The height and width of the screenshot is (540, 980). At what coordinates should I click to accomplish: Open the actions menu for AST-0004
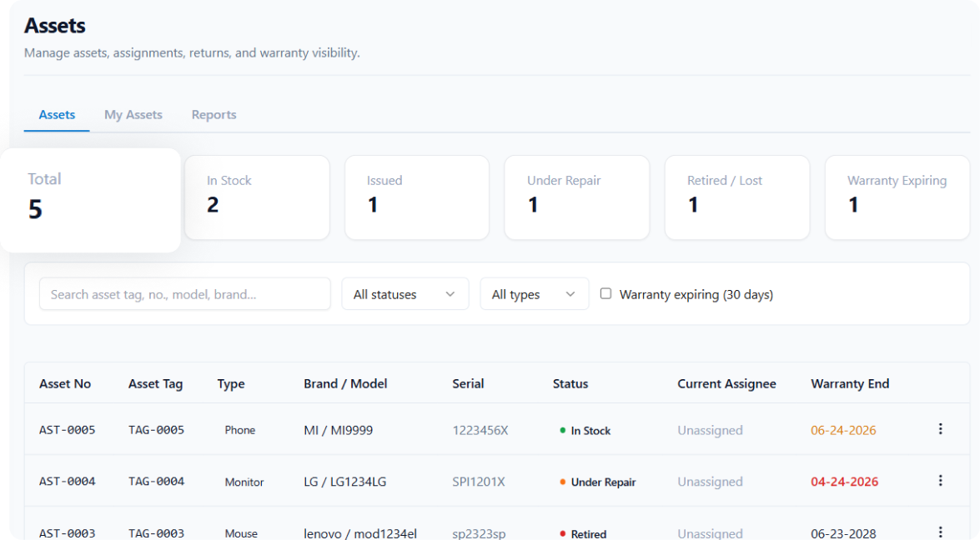(940, 481)
